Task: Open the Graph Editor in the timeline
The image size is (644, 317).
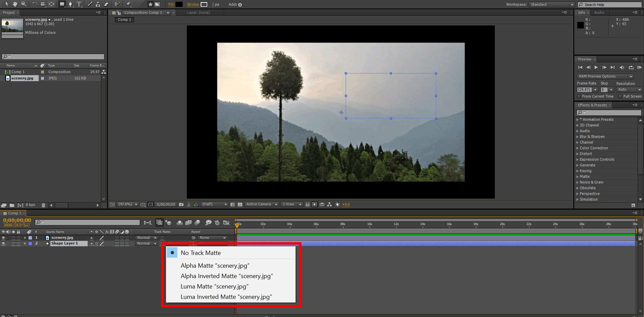Action: point(226,222)
